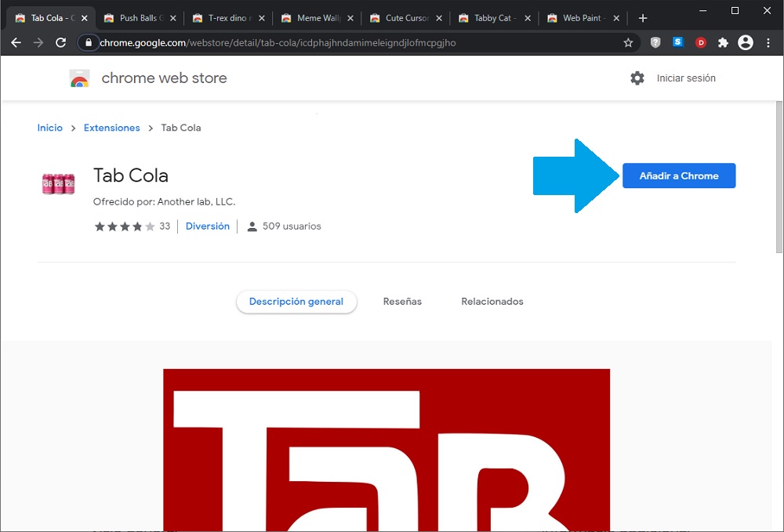Open the Chrome profile avatar icon

coord(746,43)
